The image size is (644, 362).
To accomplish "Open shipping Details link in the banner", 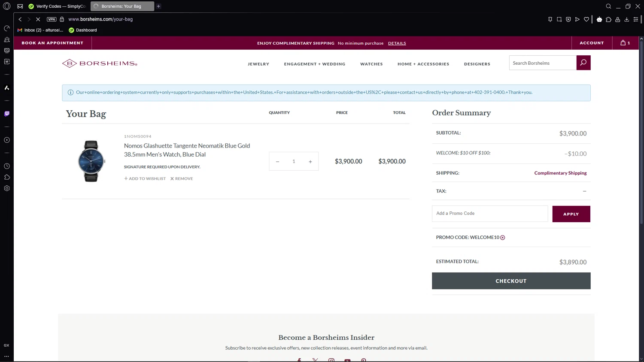I will pos(397,43).
